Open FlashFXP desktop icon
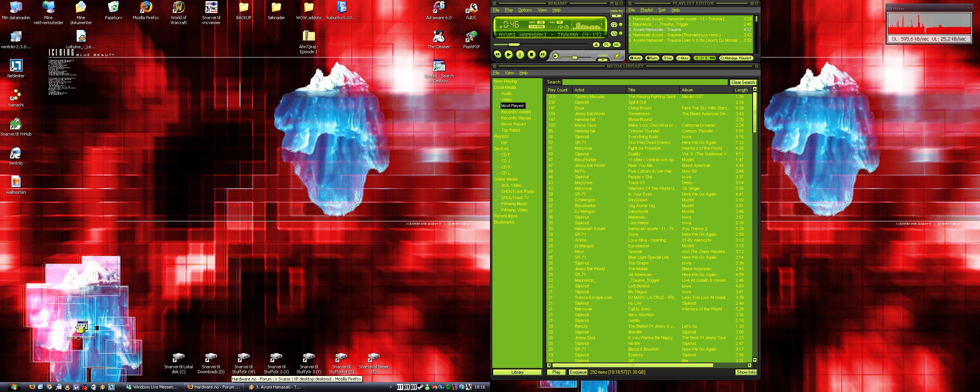980x392 pixels. pyautogui.click(x=471, y=39)
